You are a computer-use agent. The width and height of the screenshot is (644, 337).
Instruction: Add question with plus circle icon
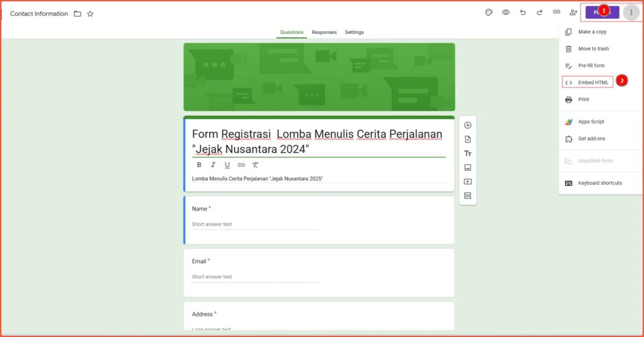coord(467,125)
